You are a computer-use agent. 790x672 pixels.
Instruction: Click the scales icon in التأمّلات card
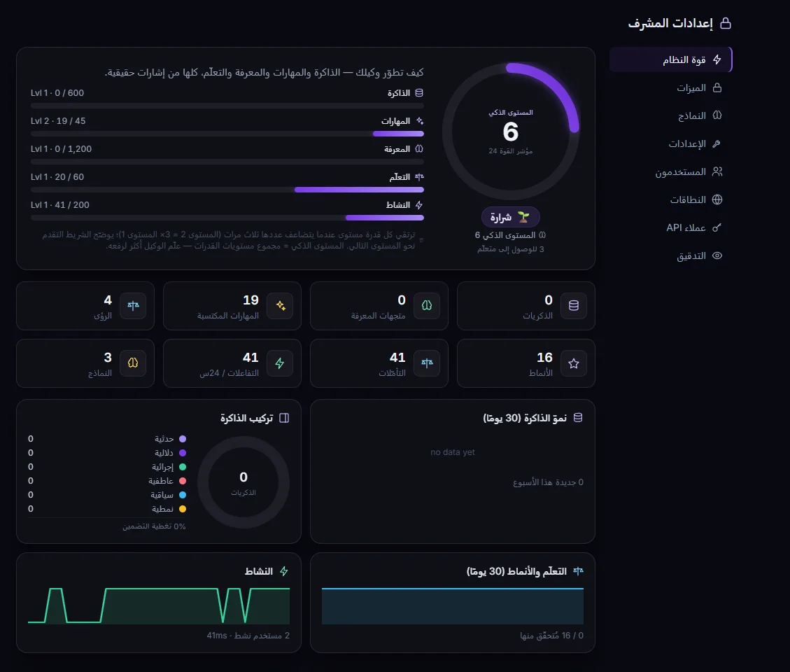point(427,363)
